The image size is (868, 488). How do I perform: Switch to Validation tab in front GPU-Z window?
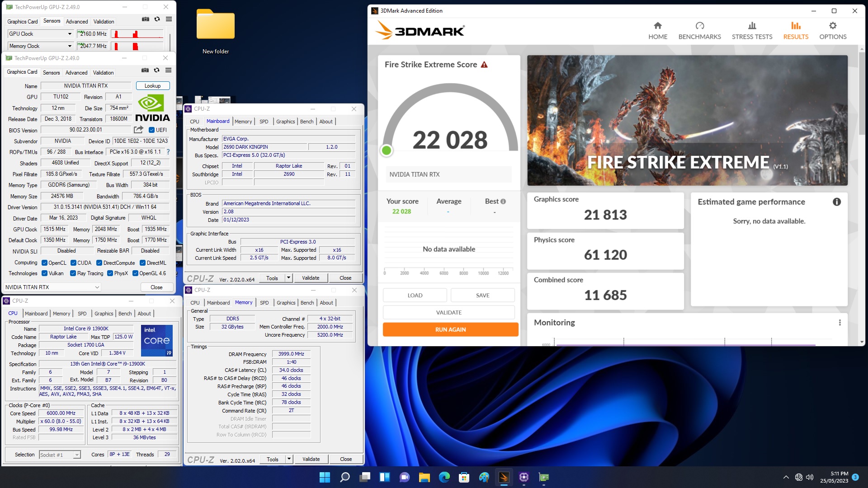104,73
